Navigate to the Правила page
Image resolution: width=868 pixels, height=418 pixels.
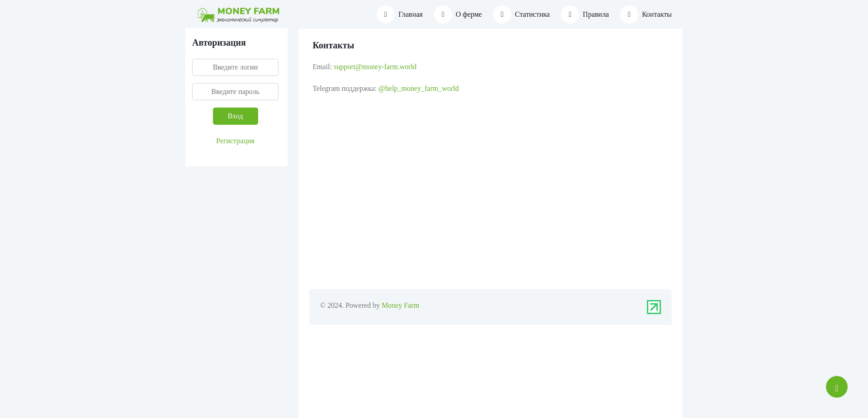(595, 14)
